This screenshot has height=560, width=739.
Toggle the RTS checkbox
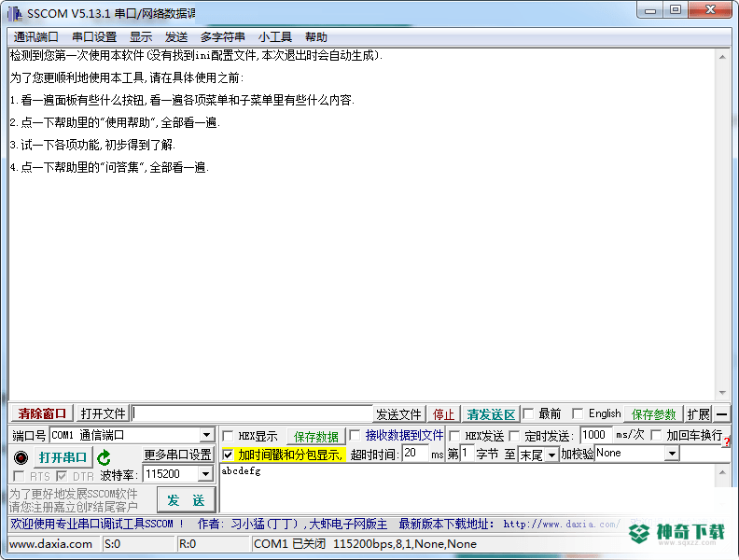pyautogui.click(x=20, y=476)
